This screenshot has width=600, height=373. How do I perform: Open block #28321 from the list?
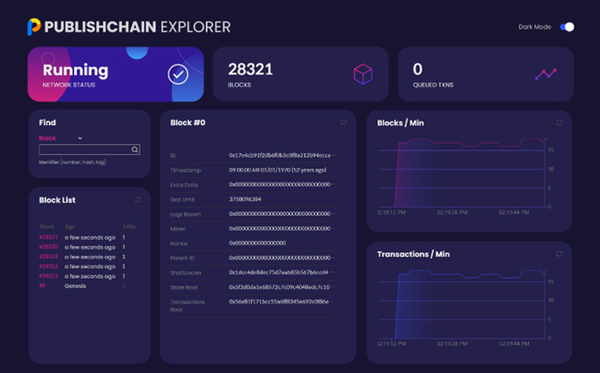pyautogui.click(x=49, y=237)
